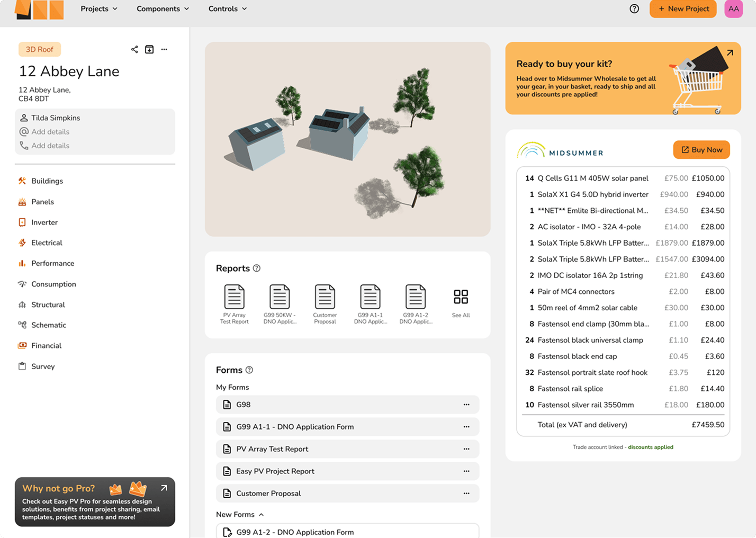Screen dimensions: 756x538
Task: Click the Buy Now button
Action: [701, 150]
